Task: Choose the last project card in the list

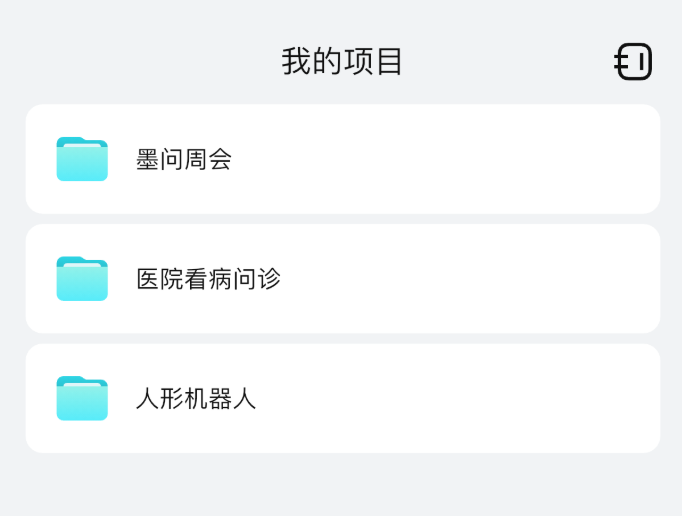Action: tap(343, 398)
